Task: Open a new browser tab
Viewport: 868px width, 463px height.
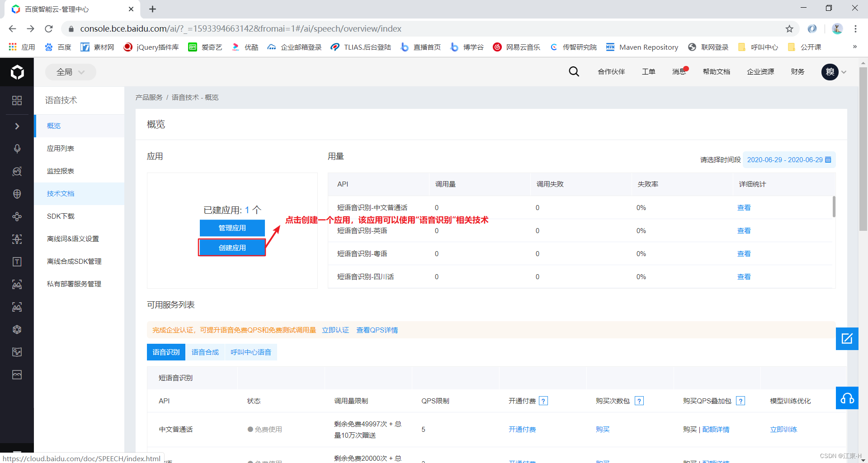Action: point(153,9)
